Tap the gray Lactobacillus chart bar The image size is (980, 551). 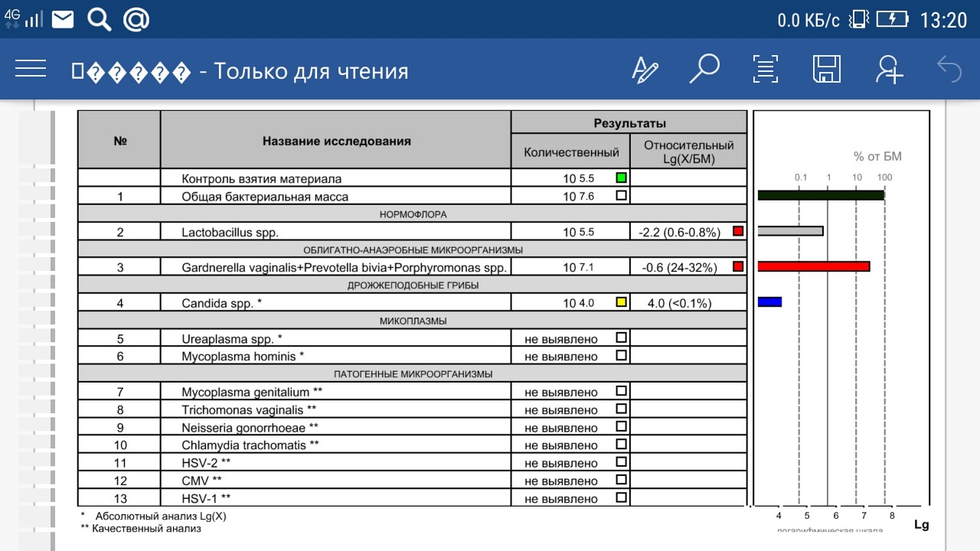(x=790, y=231)
